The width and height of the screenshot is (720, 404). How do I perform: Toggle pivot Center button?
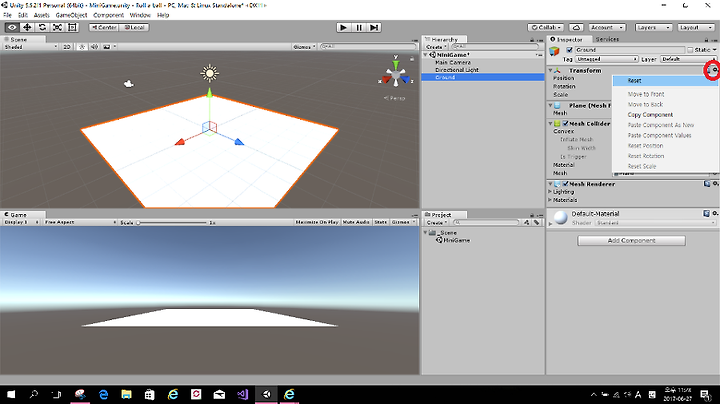tap(104, 28)
